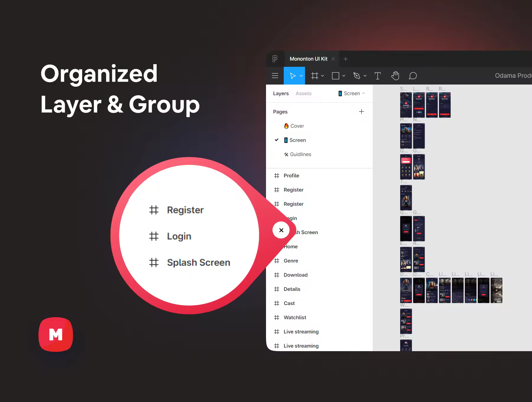The width and height of the screenshot is (532, 402).
Task: Select the Rectangle shape tool
Action: click(x=335, y=76)
